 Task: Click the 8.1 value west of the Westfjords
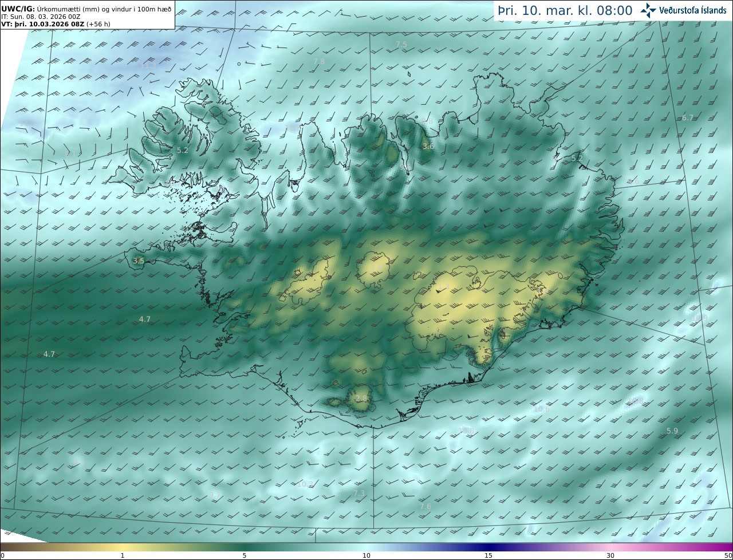[70, 154]
